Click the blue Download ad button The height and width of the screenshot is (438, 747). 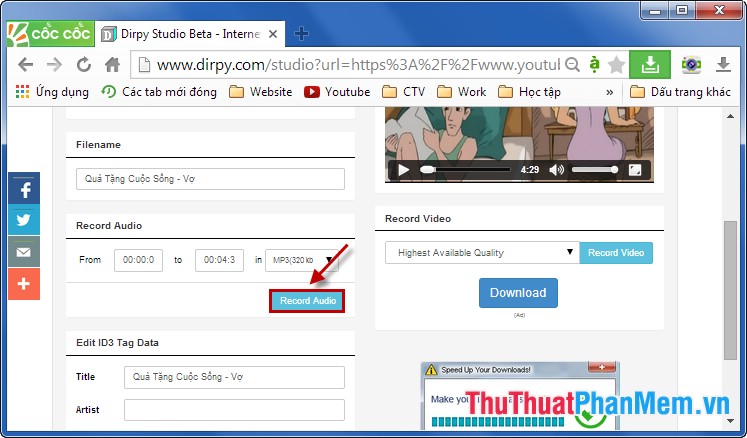pyautogui.click(x=518, y=293)
